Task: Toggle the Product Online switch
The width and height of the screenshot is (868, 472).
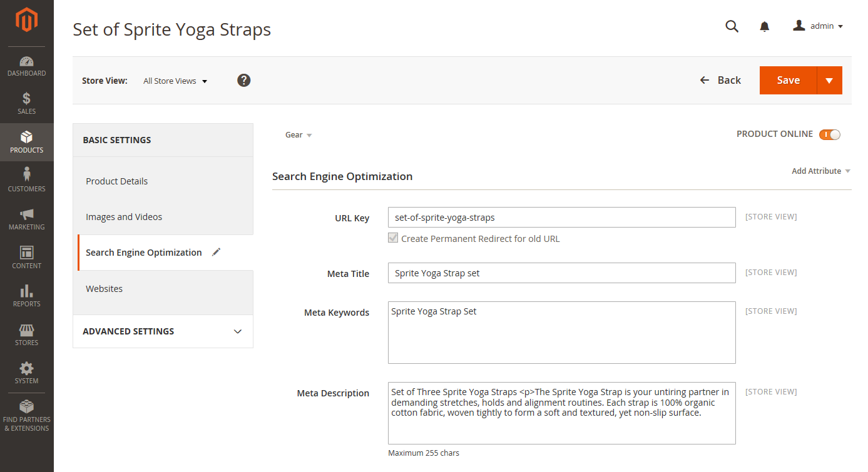Action: (x=829, y=134)
